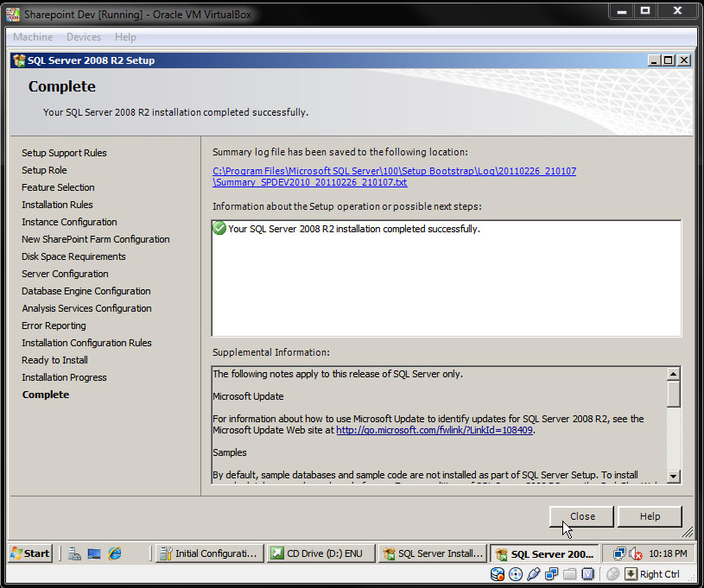Click the 'Microsoft Update' heading in notes
Image resolution: width=704 pixels, height=588 pixels.
click(x=248, y=396)
